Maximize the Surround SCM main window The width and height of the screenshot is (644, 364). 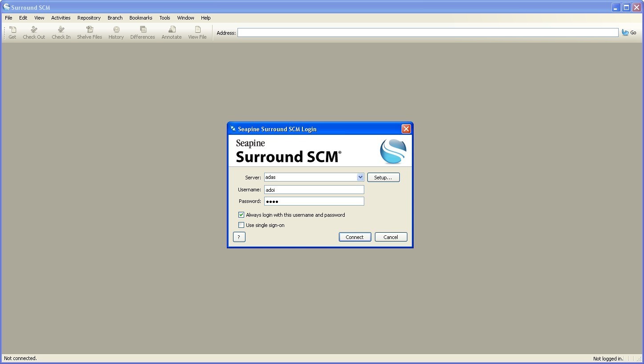626,7
